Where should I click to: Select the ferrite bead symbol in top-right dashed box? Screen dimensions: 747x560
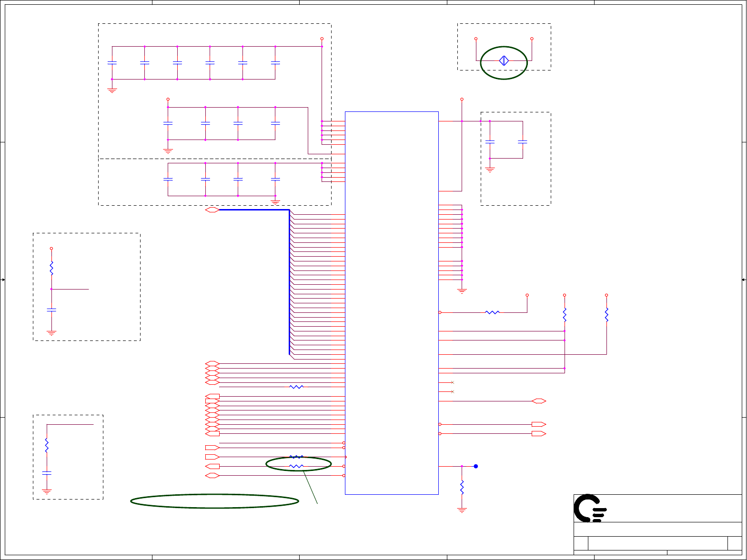pyautogui.click(x=504, y=60)
